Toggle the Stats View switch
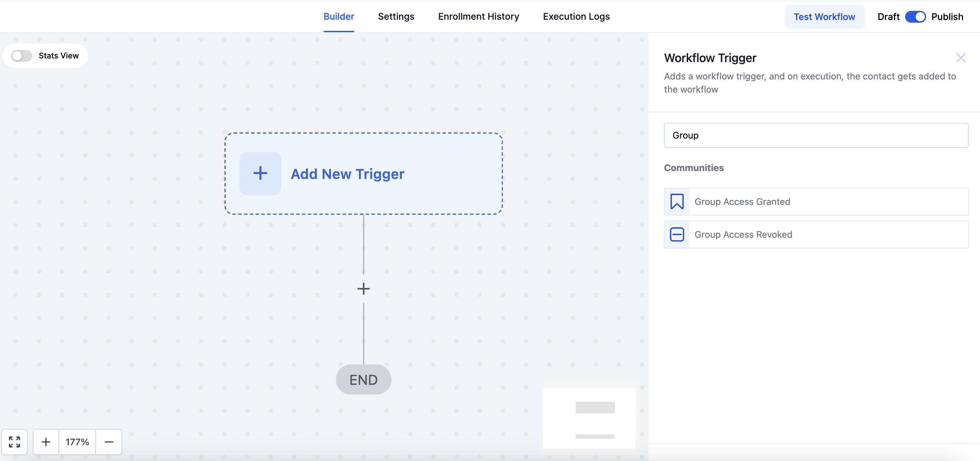Image resolution: width=980 pixels, height=461 pixels. pos(22,56)
